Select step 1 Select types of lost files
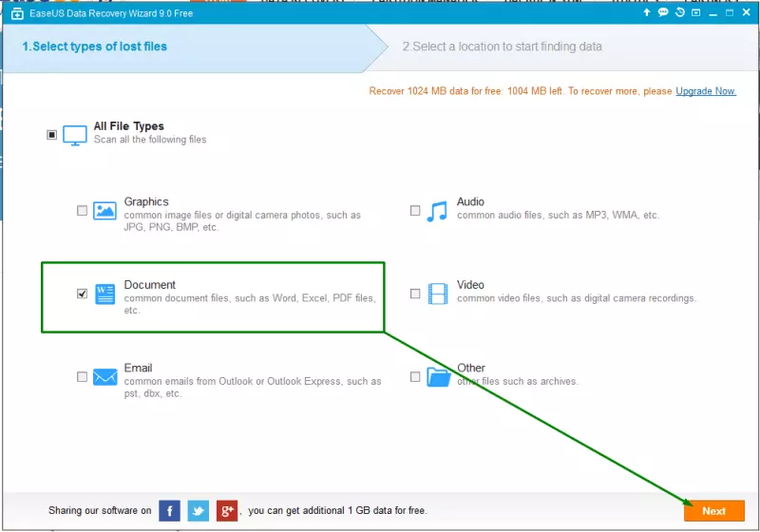Viewport: 760px width, 532px height. (x=95, y=47)
